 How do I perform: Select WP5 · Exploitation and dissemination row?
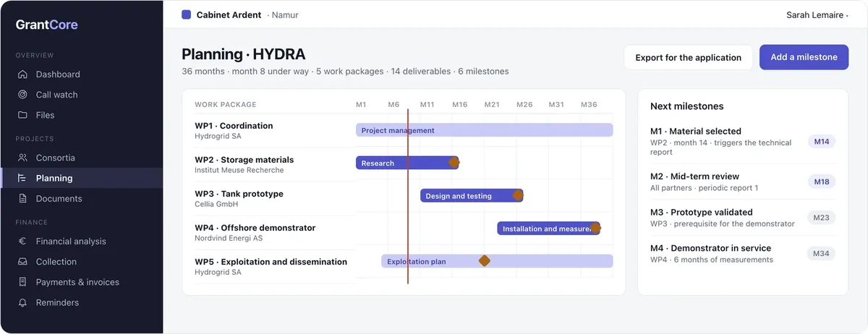click(x=275, y=266)
